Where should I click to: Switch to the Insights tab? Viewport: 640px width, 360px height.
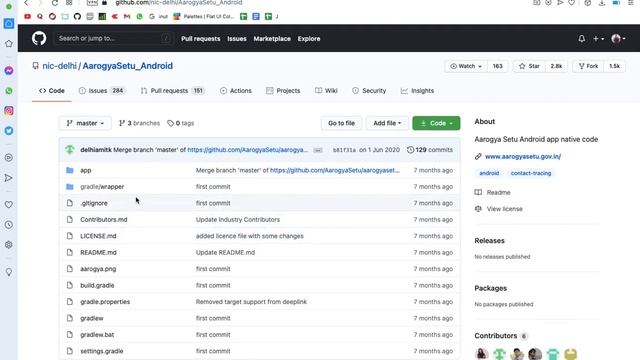417,91
